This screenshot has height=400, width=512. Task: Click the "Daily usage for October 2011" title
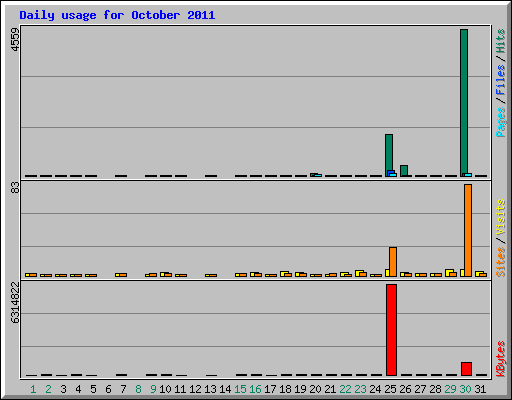(117, 15)
